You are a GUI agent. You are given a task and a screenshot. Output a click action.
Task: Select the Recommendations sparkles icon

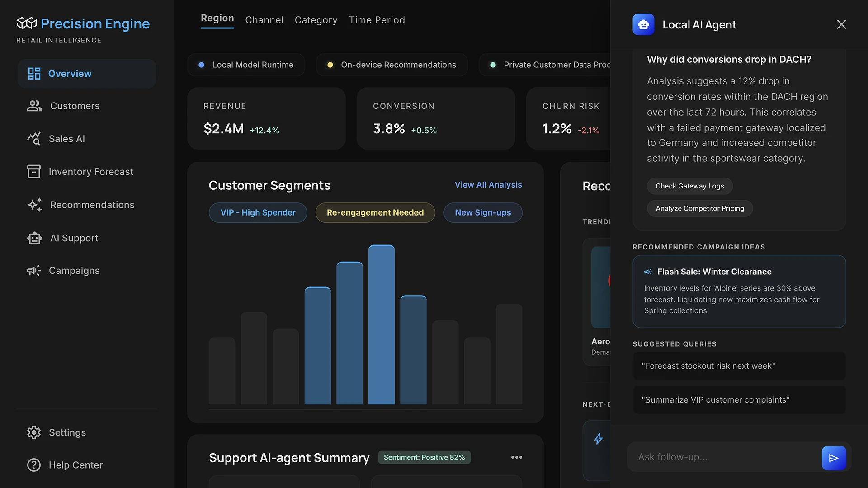pyautogui.click(x=34, y=205)
